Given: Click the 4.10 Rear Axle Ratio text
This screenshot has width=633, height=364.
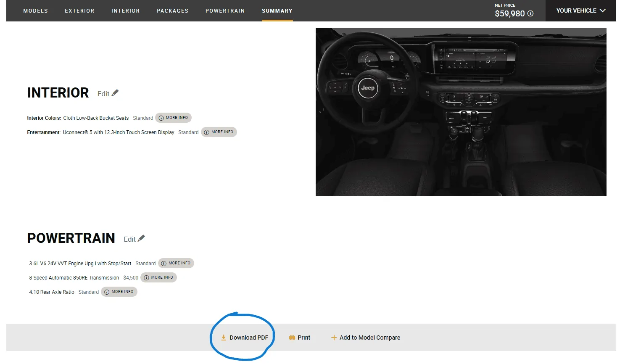Looking at the screenshot, I should click(52, 292).
